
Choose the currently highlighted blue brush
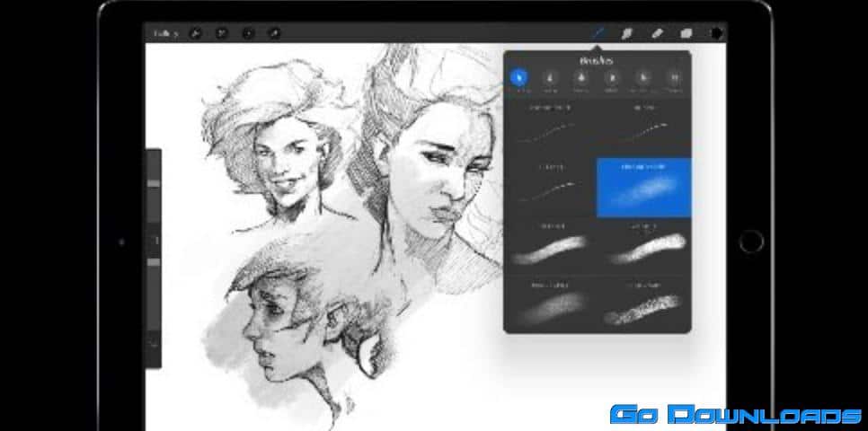click(644, 187)
